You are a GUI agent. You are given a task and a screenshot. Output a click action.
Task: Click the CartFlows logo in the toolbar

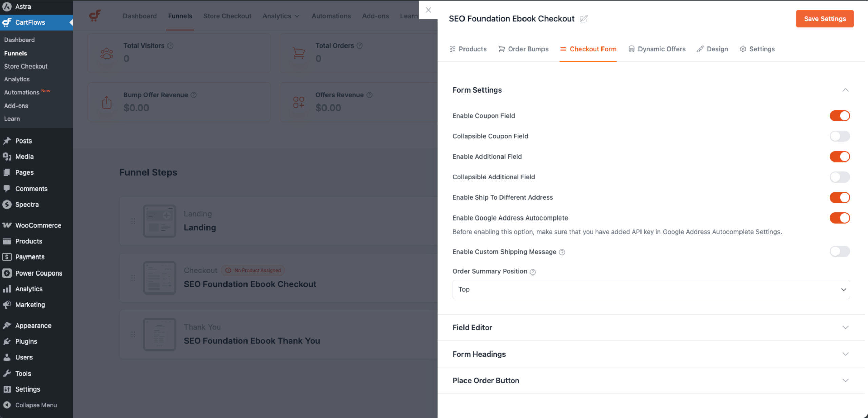coord(95,15)
